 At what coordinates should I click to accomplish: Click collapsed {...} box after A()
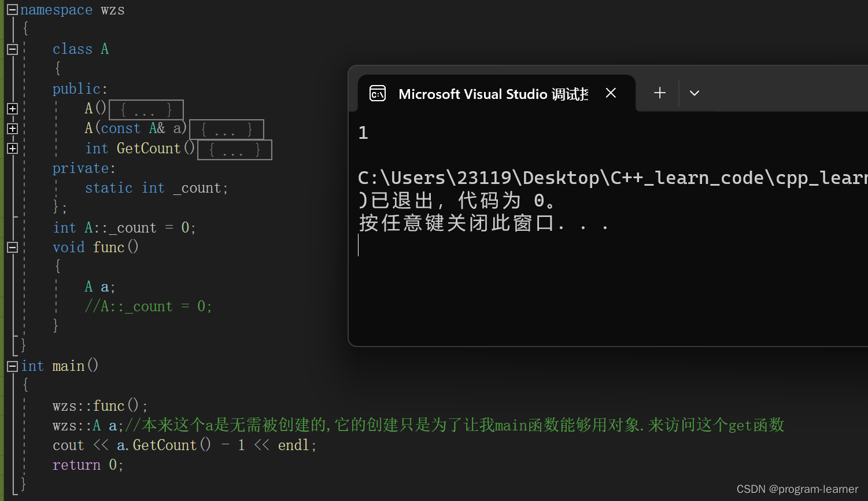[x=146, y=110]
